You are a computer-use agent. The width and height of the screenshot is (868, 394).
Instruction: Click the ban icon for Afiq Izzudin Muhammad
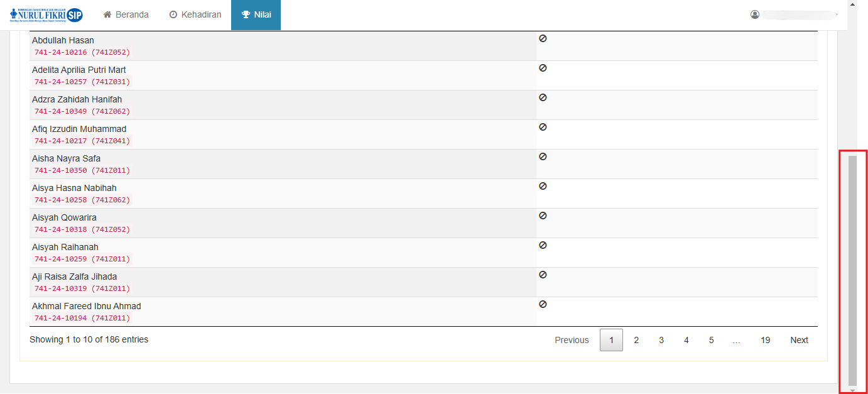click(x=543, y=127)
